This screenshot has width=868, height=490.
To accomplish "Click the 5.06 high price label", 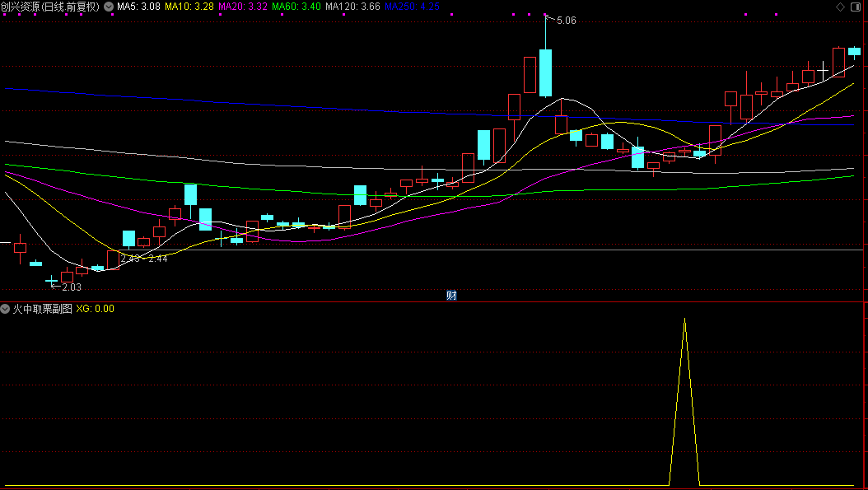I will (567, 21).
